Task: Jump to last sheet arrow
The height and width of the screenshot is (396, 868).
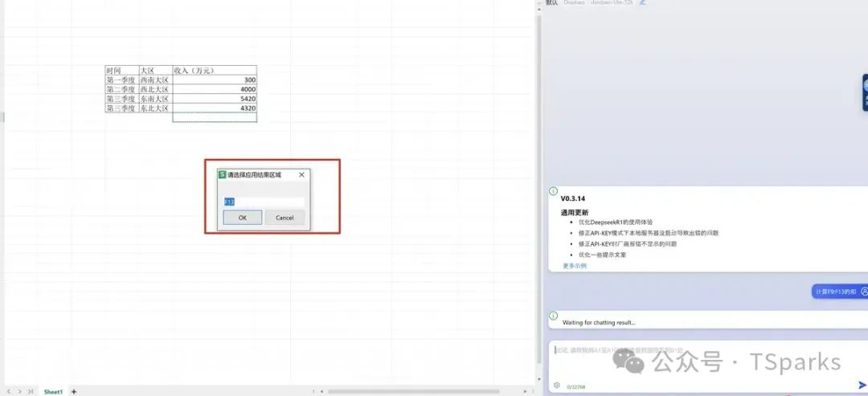Action: [30, 391]
